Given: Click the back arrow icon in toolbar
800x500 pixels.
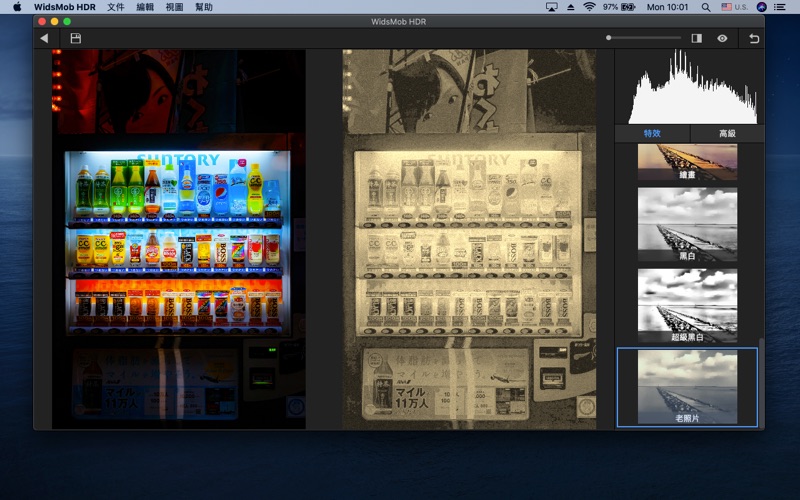Looking at the screenshot, I should (x=44, y=39).
